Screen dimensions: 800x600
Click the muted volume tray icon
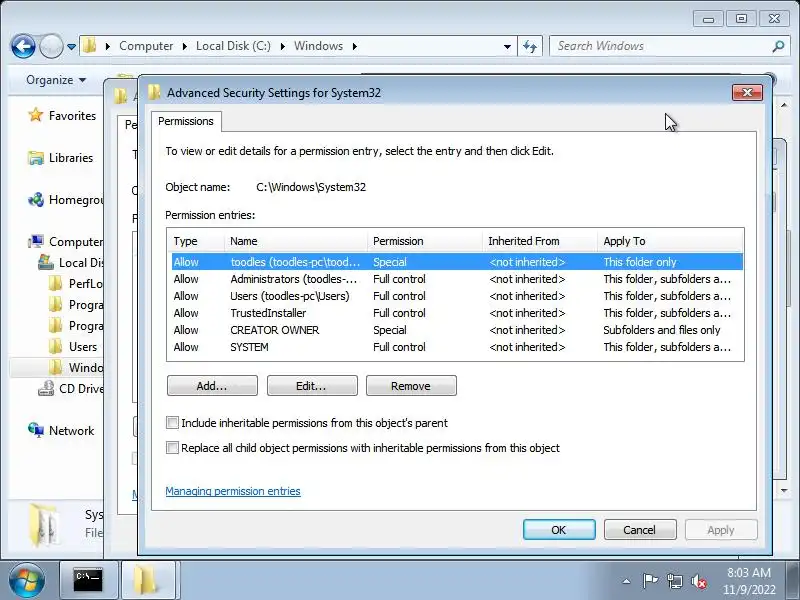(x=698, y=581)
